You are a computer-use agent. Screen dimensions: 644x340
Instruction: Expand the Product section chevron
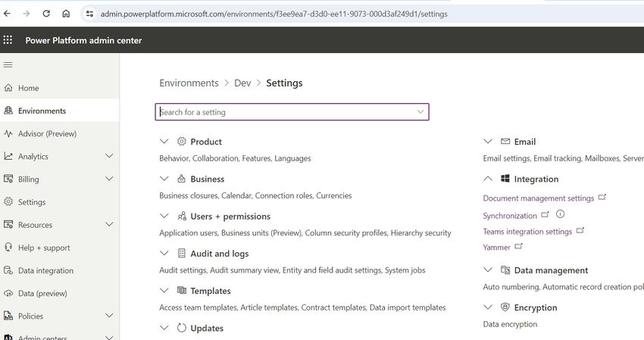click(164, 142)
